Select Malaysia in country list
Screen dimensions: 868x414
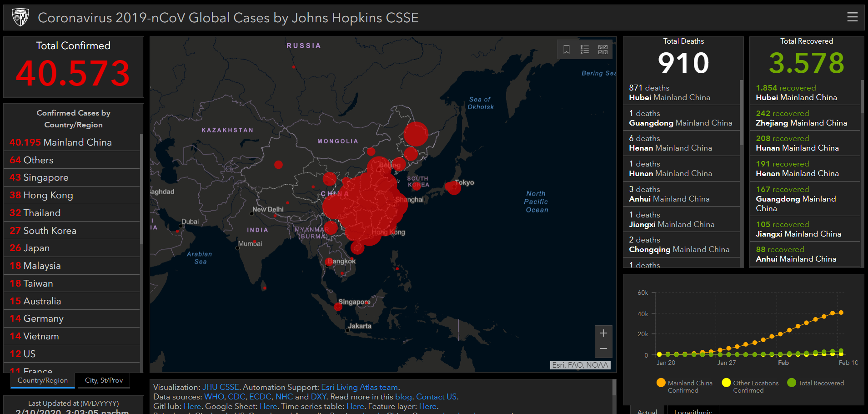coord(72,266)
